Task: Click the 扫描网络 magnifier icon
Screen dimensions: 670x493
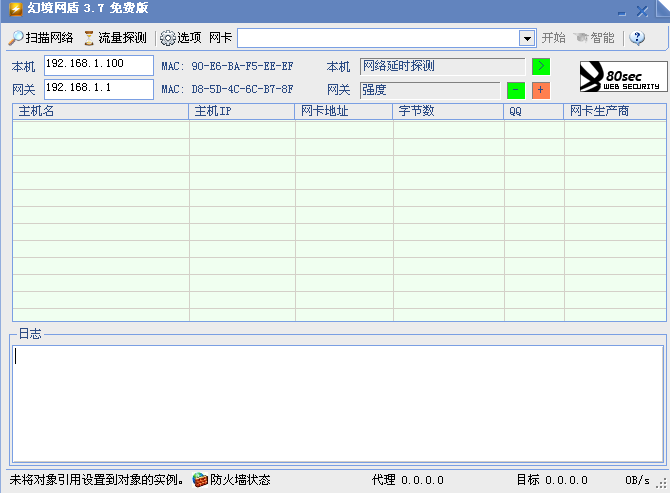Action: pos(16,38)
